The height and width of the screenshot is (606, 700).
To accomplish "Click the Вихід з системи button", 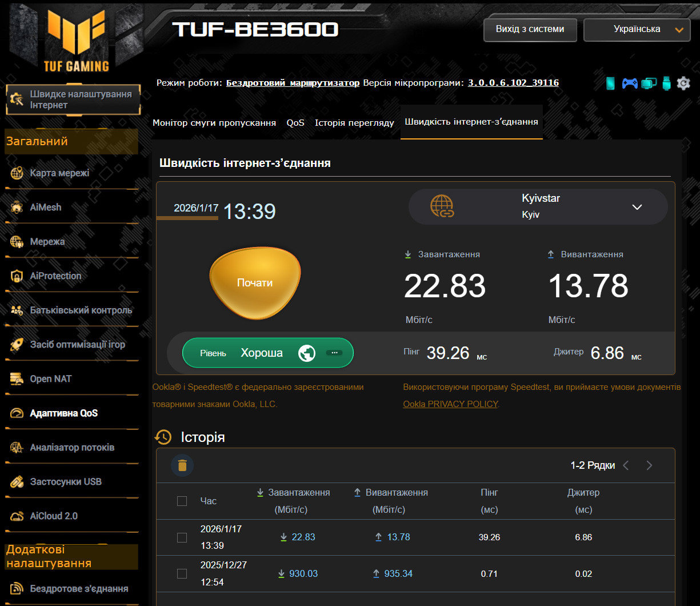I will (530, 30).
